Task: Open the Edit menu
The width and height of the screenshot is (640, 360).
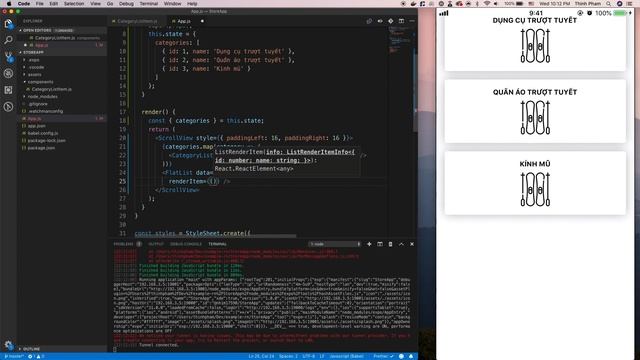Action: pyautogui.click(x=53, y=4)
